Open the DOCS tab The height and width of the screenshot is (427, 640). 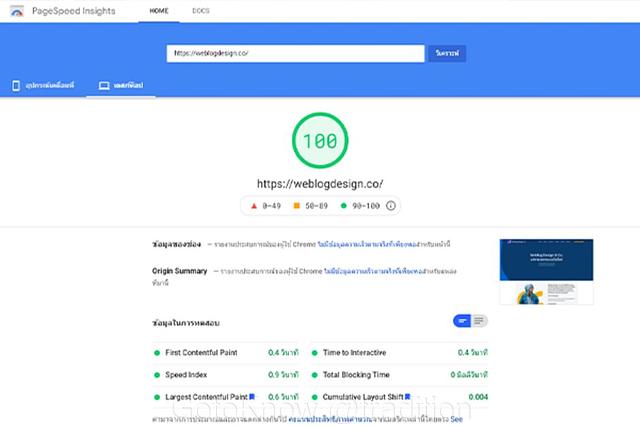click(x=201, y=11)
